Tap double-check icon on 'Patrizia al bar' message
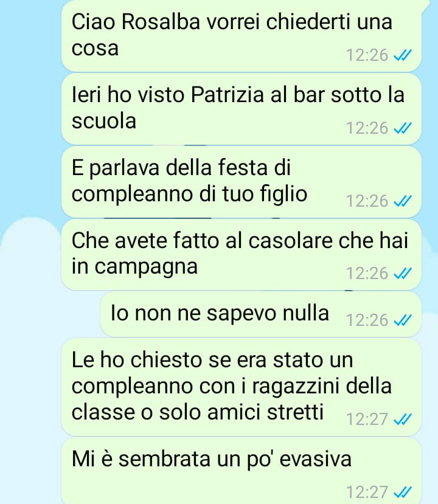438x504 pixels. 403,128
